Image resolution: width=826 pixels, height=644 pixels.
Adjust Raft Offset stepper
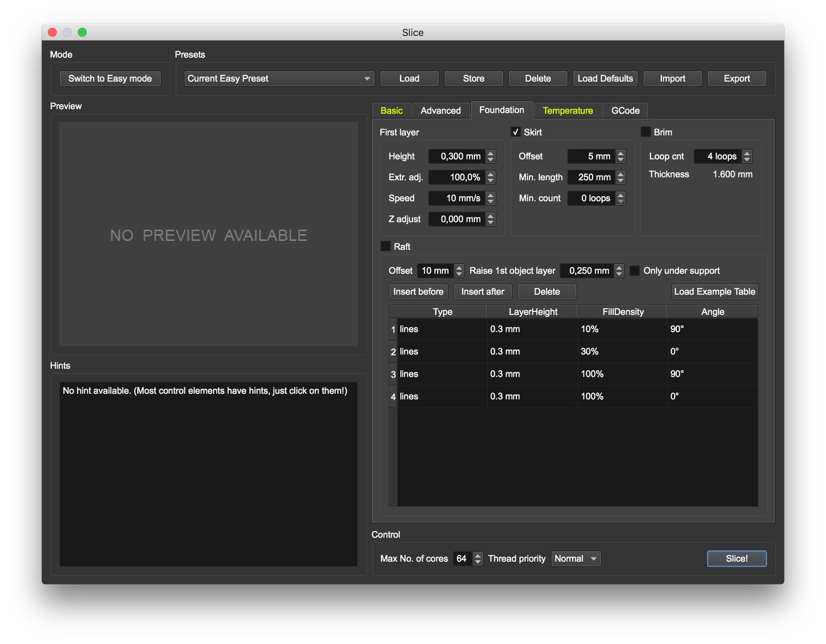click(x=459, y=271)
